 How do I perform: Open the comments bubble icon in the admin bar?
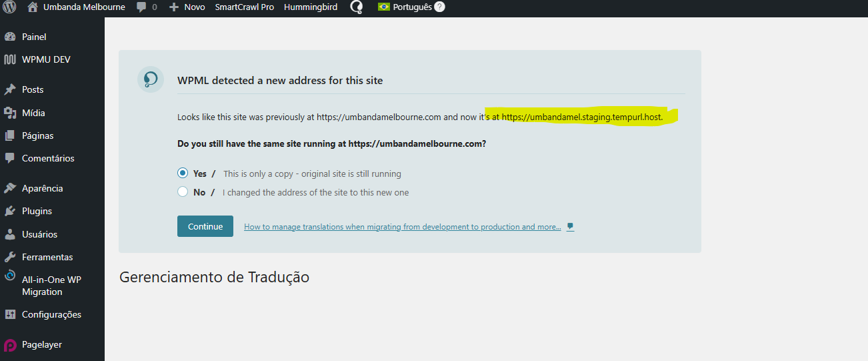(141, 7)
